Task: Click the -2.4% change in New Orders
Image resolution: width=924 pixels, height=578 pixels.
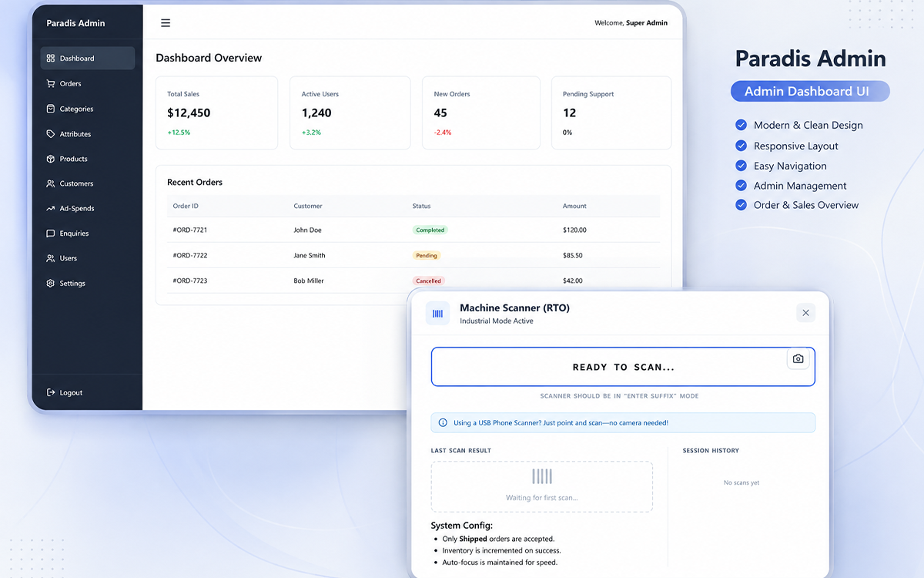Action: click(x=443, y=133)
